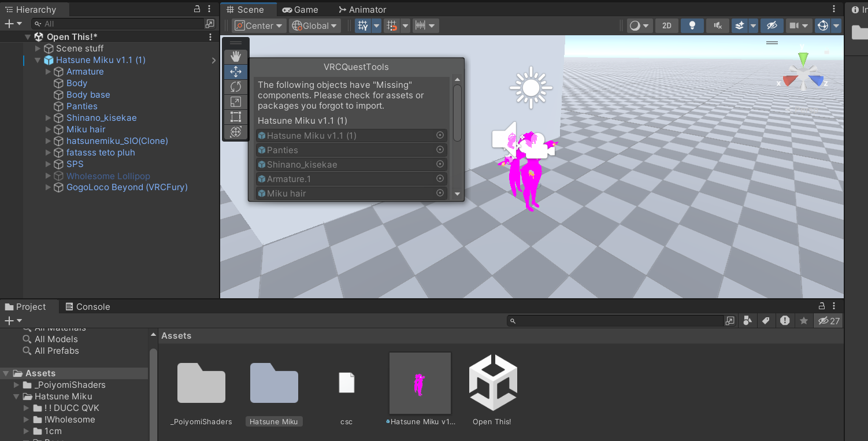This screenshot has height=441, width=868.
Task: Open the Hierarchy panel three-dot menu
Action: pyautogui.click(x=209, y=9)
